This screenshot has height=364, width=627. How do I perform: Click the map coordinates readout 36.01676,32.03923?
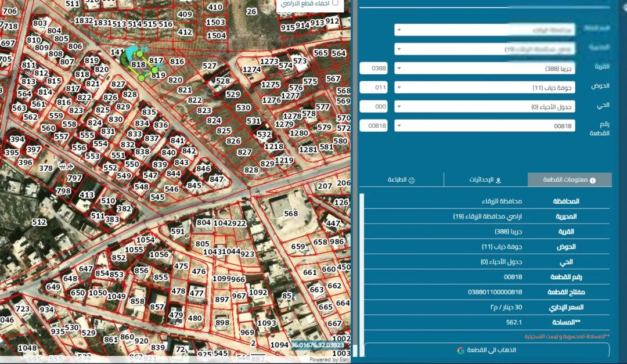tap(317, 345)
